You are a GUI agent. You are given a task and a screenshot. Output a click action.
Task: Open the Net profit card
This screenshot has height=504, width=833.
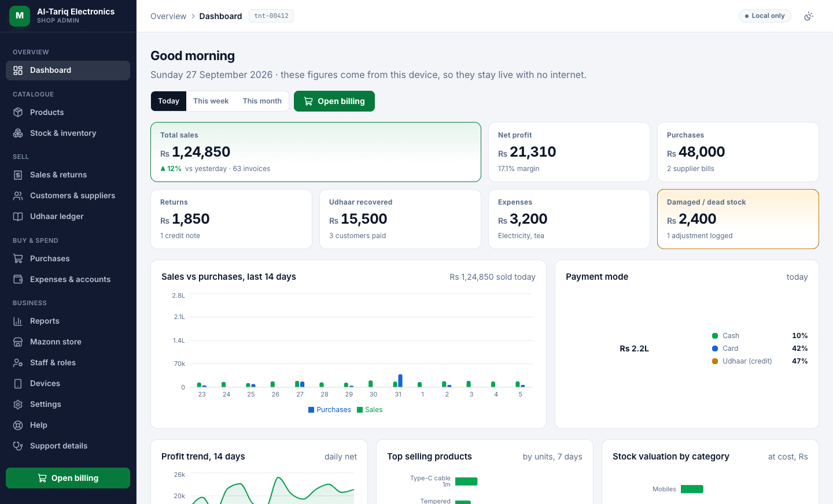(x=569, y=152)
